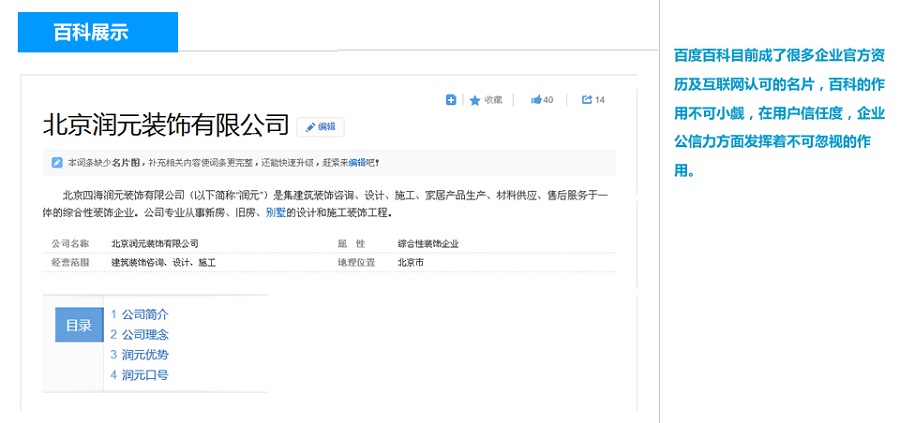Click company name value in info table
Viewport: 900px width, 423px height.
[x=154, y=244]
